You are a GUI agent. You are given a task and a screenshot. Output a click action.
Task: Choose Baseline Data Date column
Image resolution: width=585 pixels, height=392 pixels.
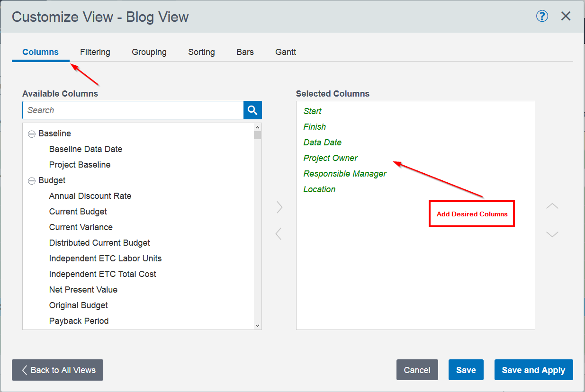click(85, 149)
